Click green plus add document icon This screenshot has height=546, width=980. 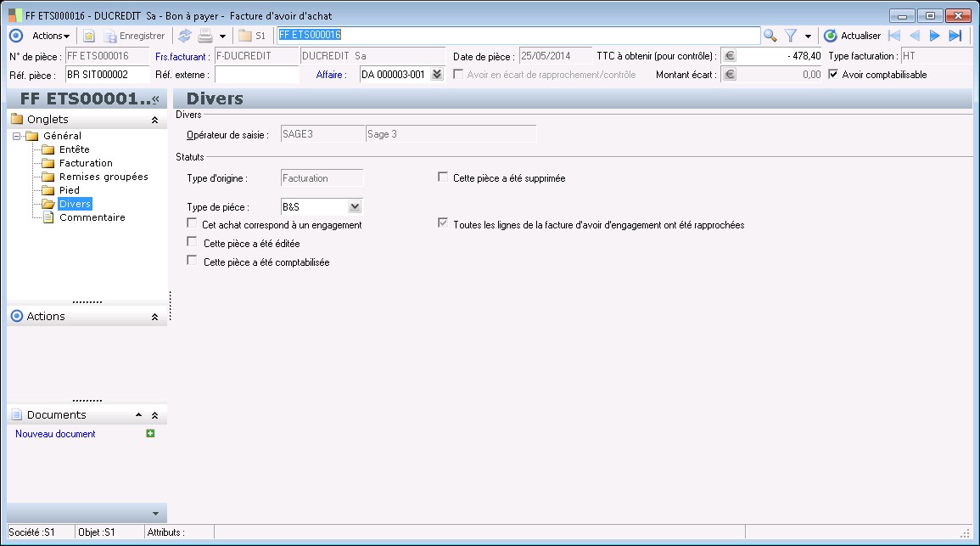coord(150,433)
